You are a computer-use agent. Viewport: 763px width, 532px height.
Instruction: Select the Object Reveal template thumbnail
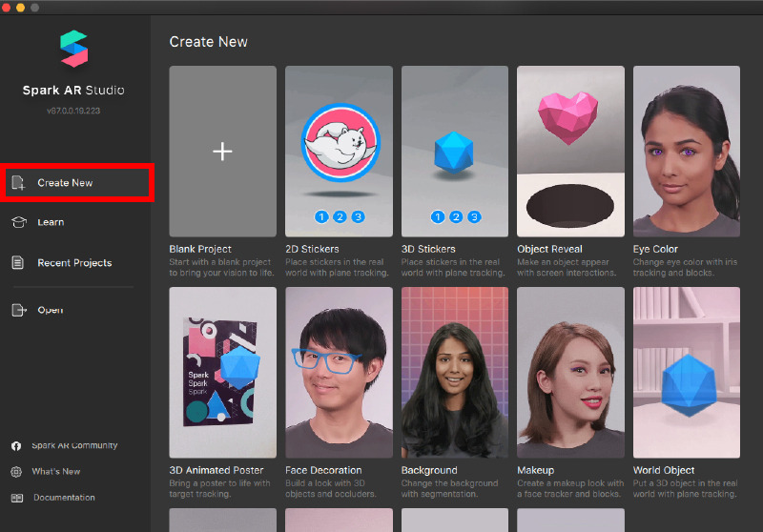coord(570,152)
